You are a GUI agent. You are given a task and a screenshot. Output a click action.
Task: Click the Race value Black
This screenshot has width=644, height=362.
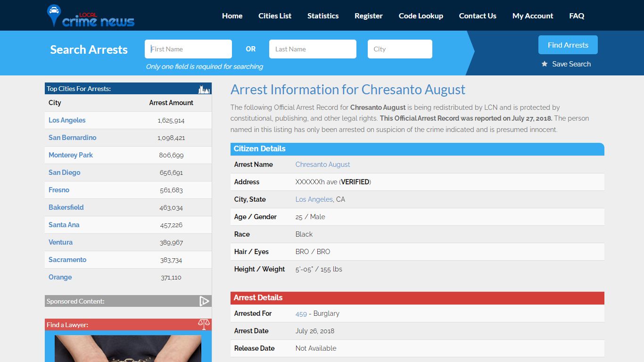tap(304, 234)
